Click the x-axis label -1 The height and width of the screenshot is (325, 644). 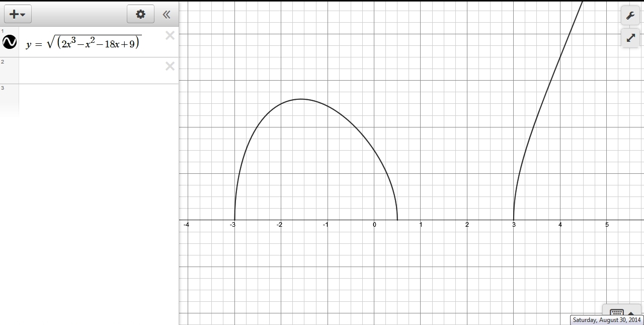tap(326, 225)
